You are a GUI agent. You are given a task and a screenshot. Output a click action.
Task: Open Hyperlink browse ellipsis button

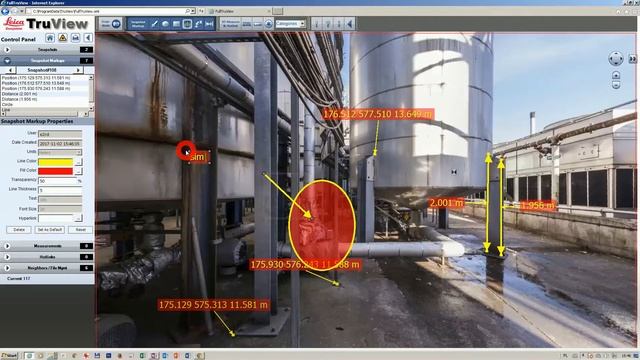click(x=78, y=218)
